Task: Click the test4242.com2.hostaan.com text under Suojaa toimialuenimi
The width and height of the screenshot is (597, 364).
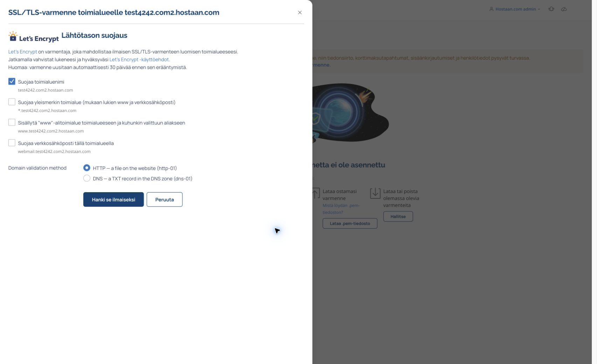Action: [x=46, y=90]
